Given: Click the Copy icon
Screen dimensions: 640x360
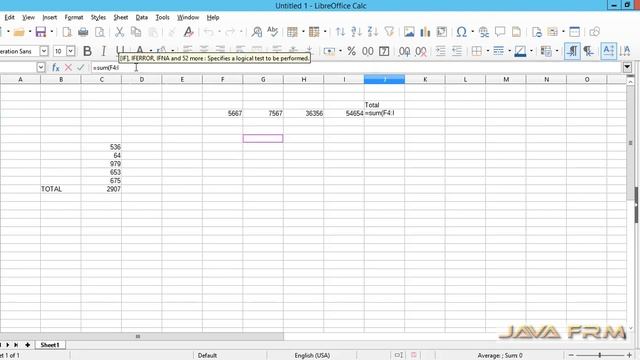Looking at the screenshot, I should (136, 32).
